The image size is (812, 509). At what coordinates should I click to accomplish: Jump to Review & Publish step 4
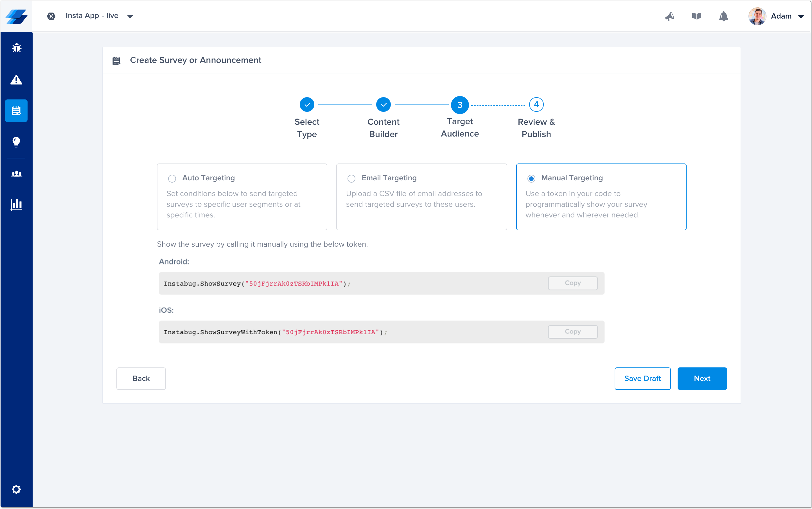click(536, 105)
